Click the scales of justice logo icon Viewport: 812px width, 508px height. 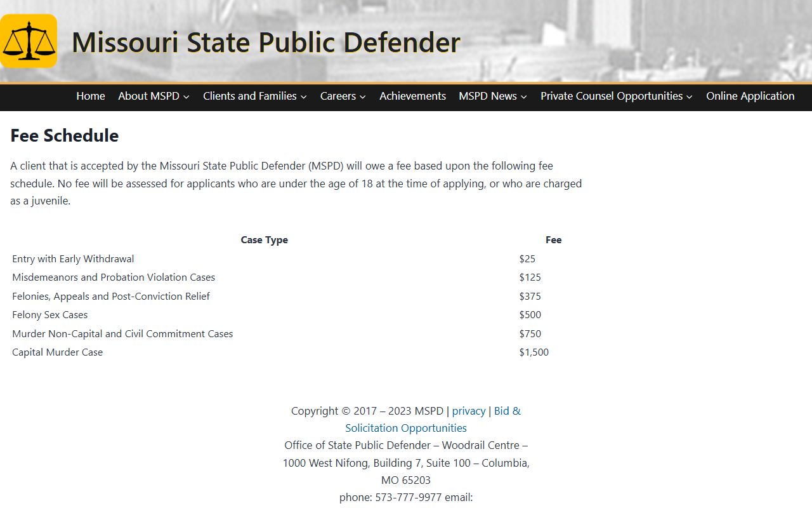[29, 41]
